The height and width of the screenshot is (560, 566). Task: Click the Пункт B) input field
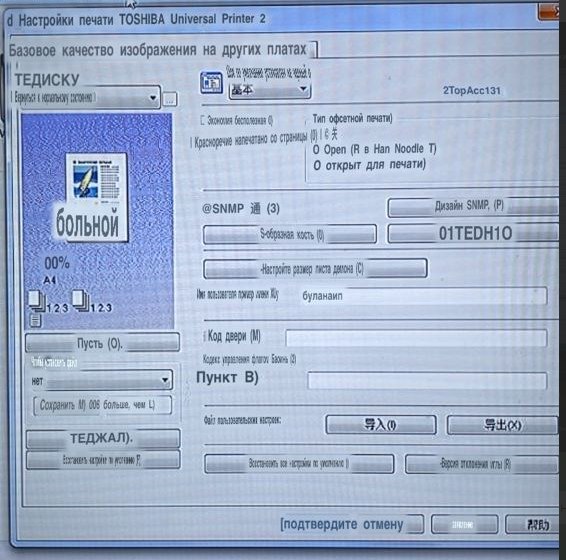pos(427,381)
